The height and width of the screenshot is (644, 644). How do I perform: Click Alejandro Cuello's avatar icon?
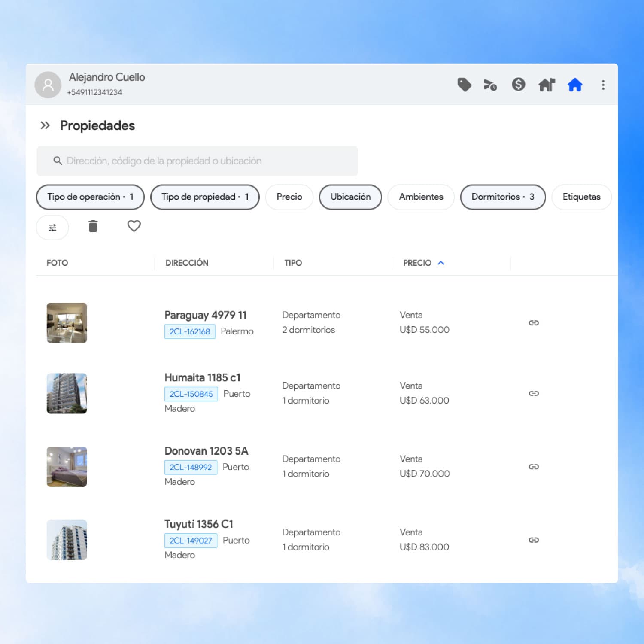point(48,85)
